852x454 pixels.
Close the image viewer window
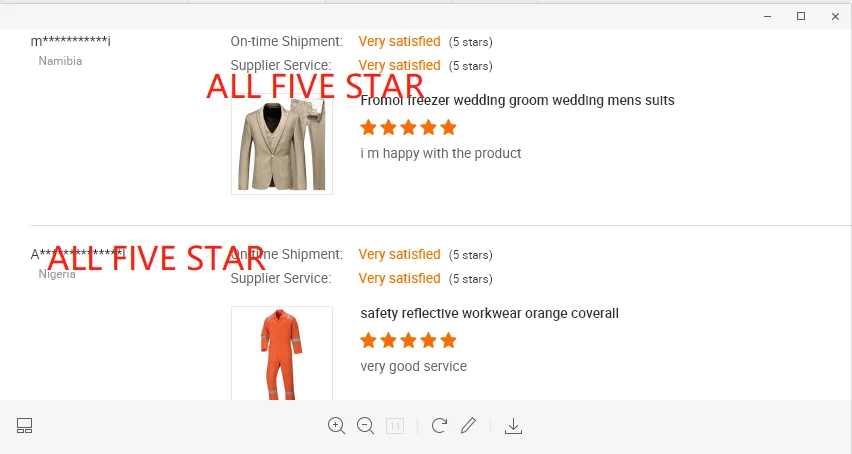tap(835, 16)
